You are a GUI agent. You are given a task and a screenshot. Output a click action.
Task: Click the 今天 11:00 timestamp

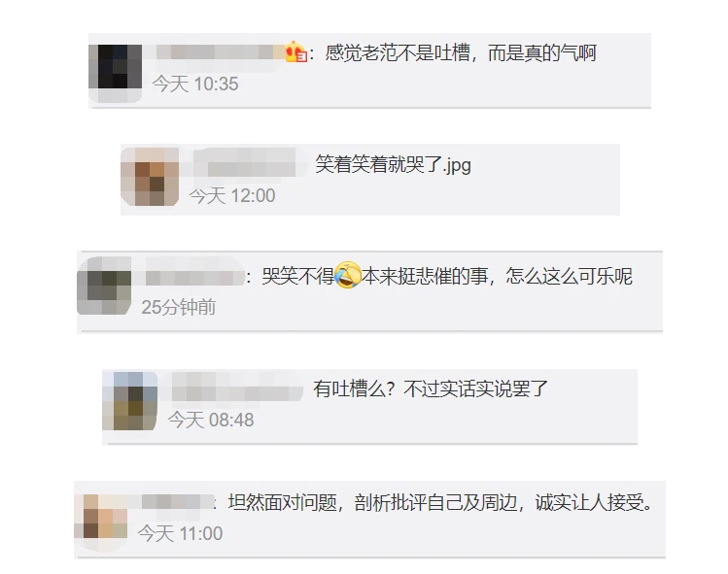coord(181,533)
